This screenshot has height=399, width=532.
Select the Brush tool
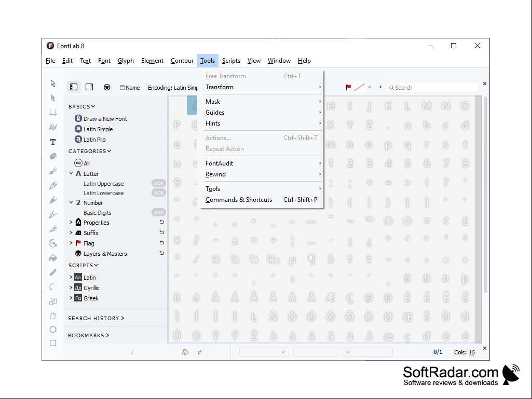coord(53,171)
